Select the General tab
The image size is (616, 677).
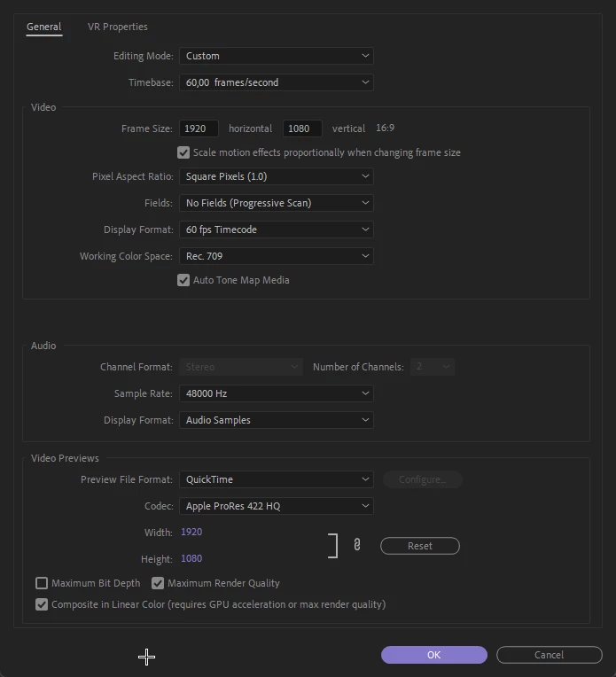44,27
